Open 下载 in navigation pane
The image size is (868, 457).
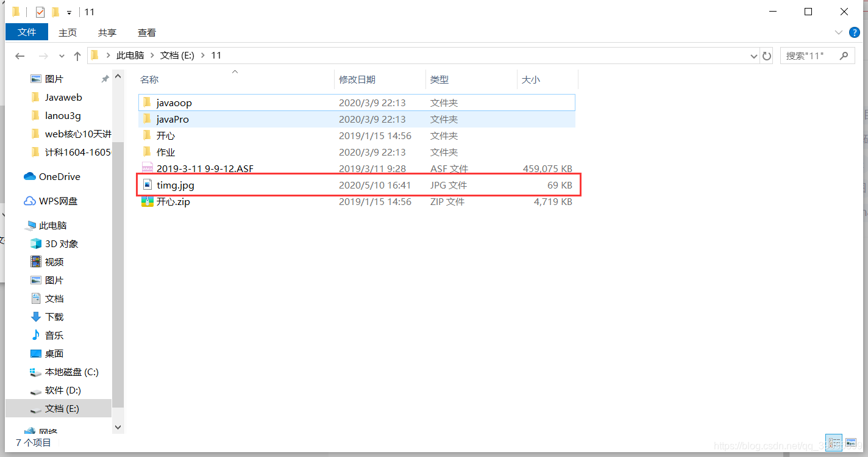pyautogui.click(x=54, y=317)
